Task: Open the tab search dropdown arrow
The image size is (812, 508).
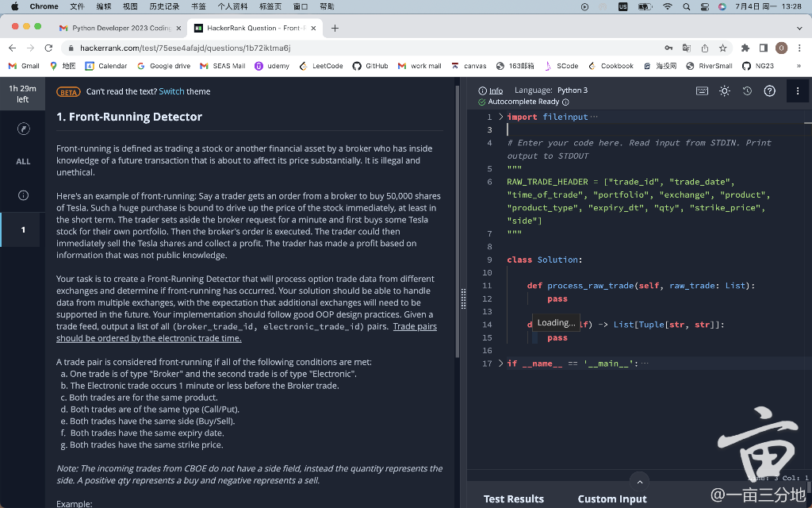Action: tap(799, 28)
